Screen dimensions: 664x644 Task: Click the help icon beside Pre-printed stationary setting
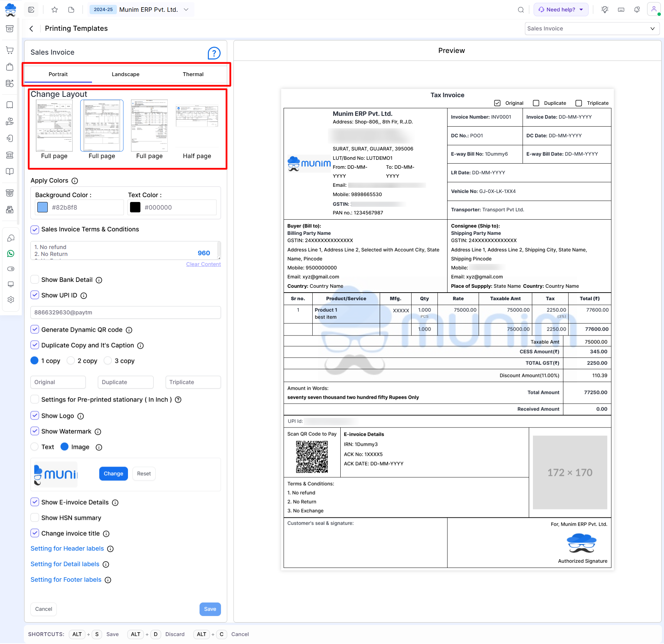[178, 400]
